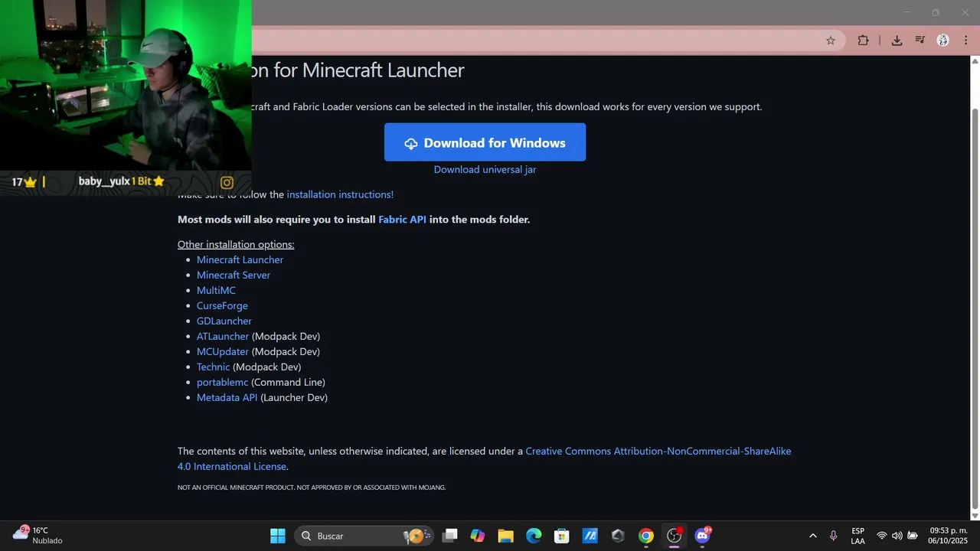Open Task View on the taskbar
Viewport: 980px width, 551px height.
point(450,536)
